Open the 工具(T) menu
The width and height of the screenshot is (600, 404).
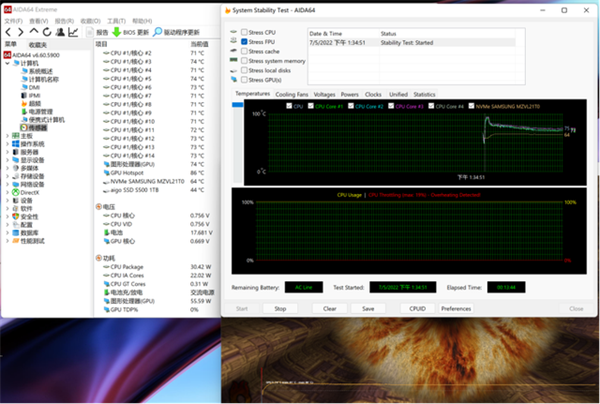pyautogui.click(x=118, y=19)
